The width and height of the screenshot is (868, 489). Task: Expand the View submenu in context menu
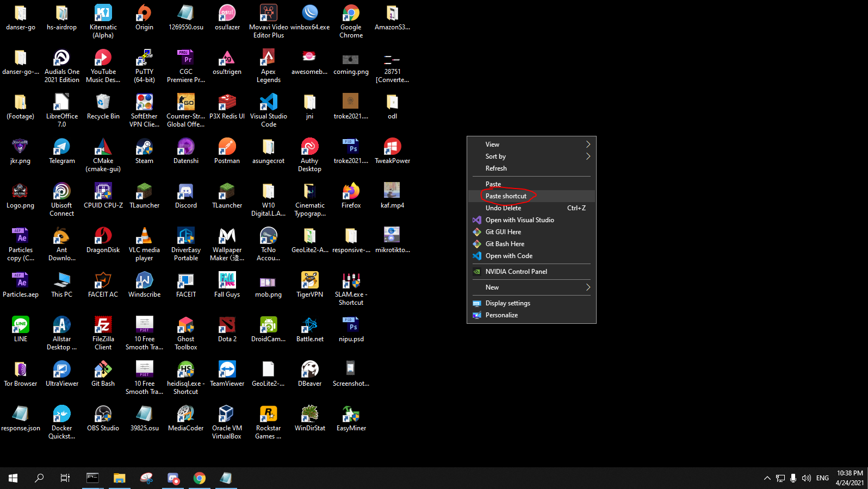(x=531, y=145)
